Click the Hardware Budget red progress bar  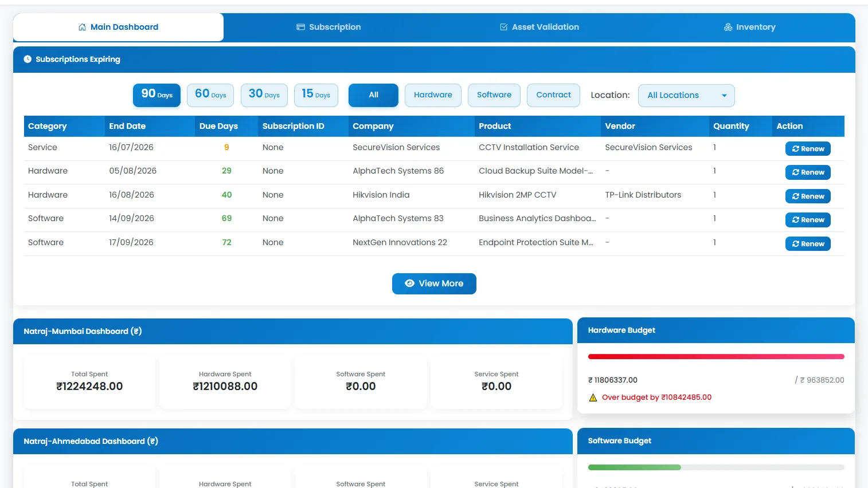716,356
